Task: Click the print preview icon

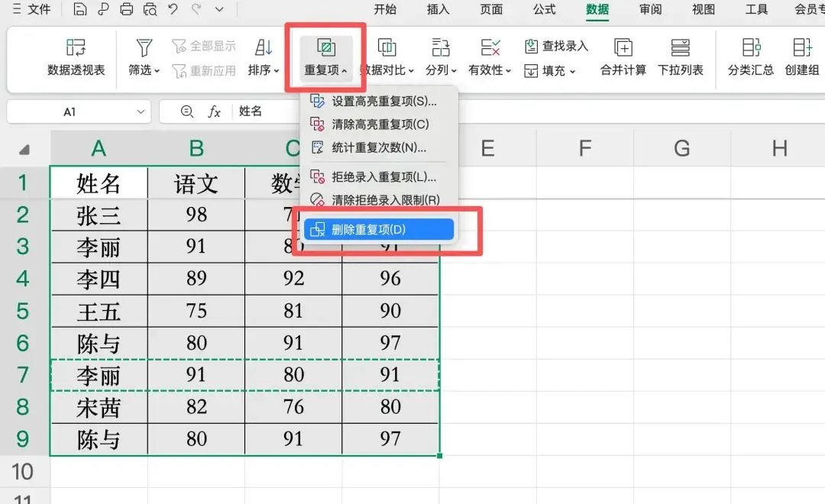Action: tap(150, 9)
